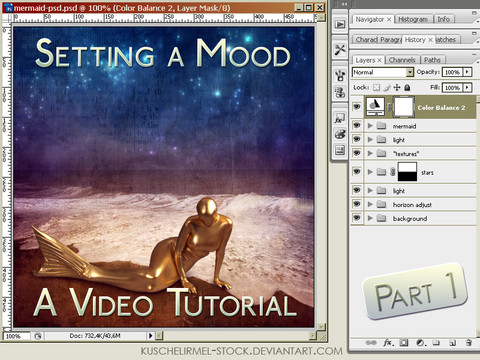This screenshot has height=360, width=480.
Task: Switch to the Histogram tab
Action: (x=413, y=19)
